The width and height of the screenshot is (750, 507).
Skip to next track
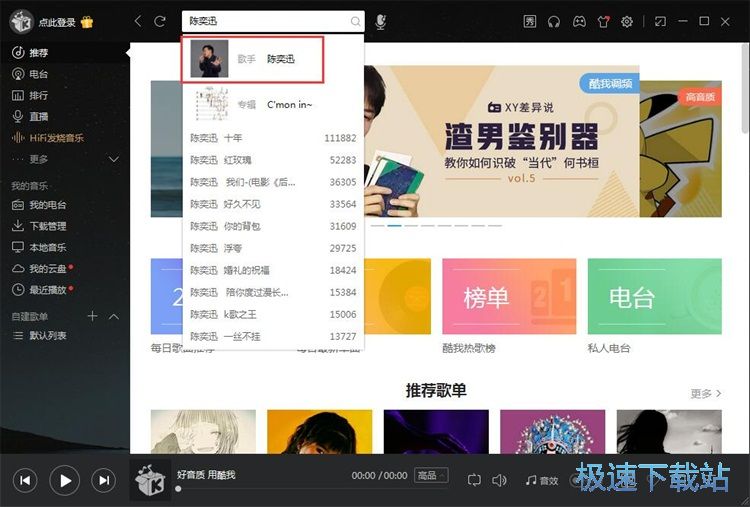coord(103,480)
